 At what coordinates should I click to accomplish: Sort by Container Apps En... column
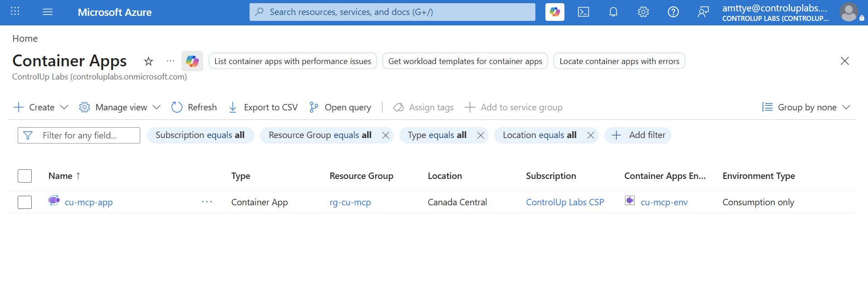coord(665,176)
